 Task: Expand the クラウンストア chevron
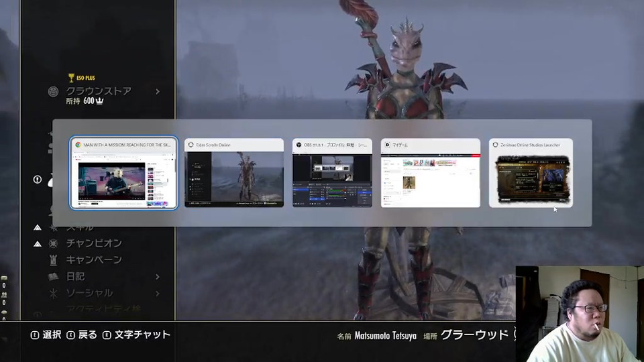click(158, 92)
